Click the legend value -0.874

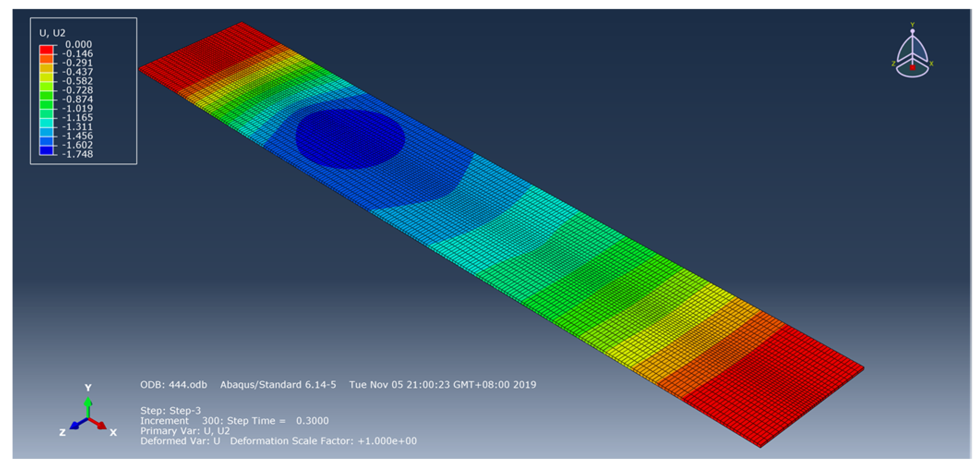[78, 99]
